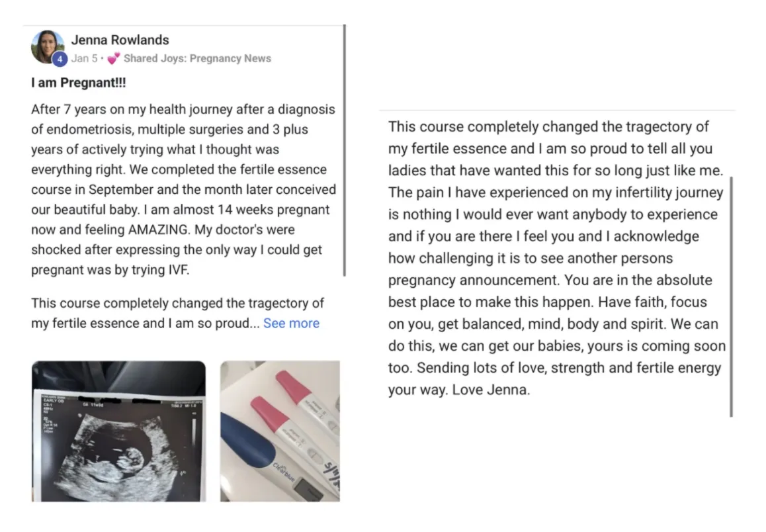Image resolution: width=766 pixels, height=532 pixels.
Task: Open the pregnancy tests photo
Action: click(x=280, y=431)
